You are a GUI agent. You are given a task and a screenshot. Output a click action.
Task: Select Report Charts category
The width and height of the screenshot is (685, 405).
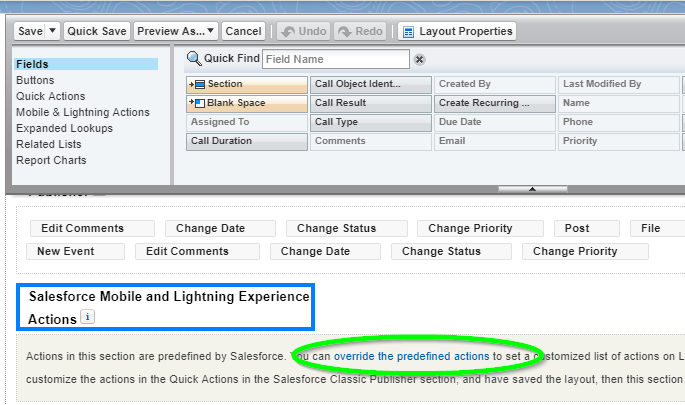(52, 160)
